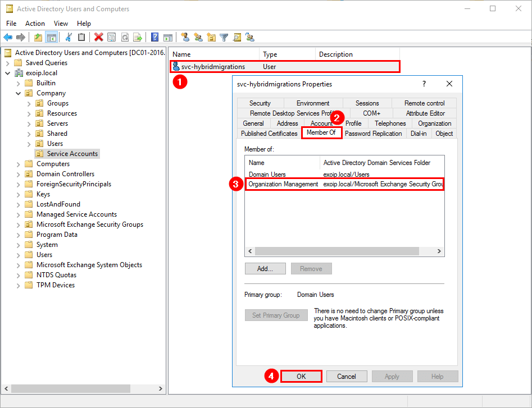This screenshot has height=408, width=532.
Task: Click the Back arrow toolbar icon
Action: pyautogui.click(x=8, y=37)
